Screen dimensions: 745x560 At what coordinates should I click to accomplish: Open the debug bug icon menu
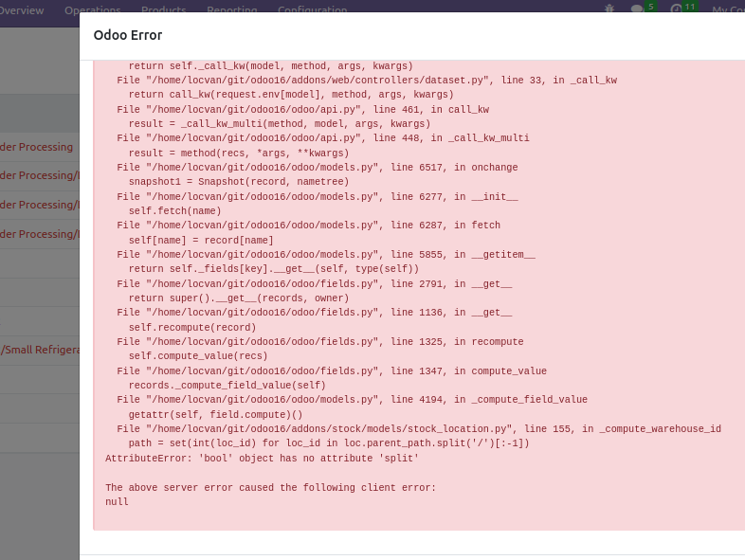pos(609,9)
